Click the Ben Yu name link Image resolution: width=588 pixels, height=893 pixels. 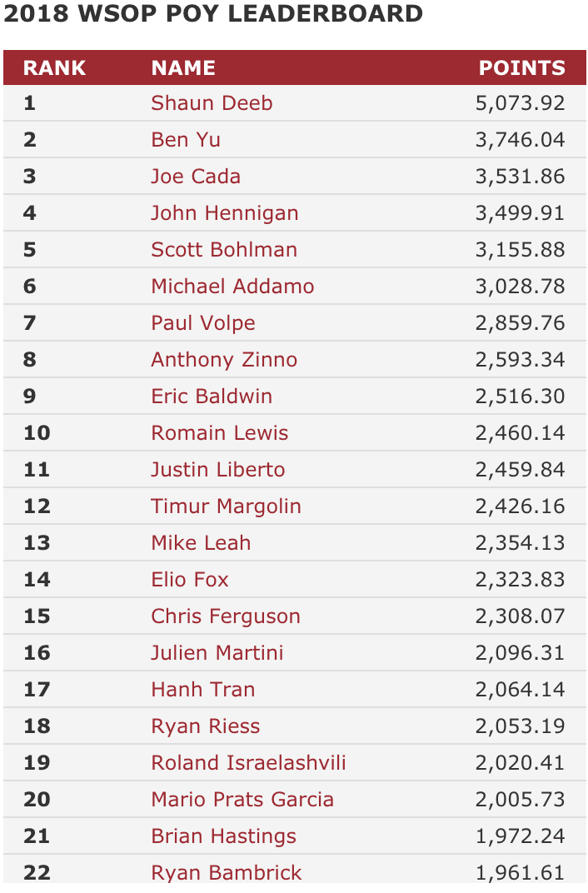pyautogui.click(x=186, y=140)
